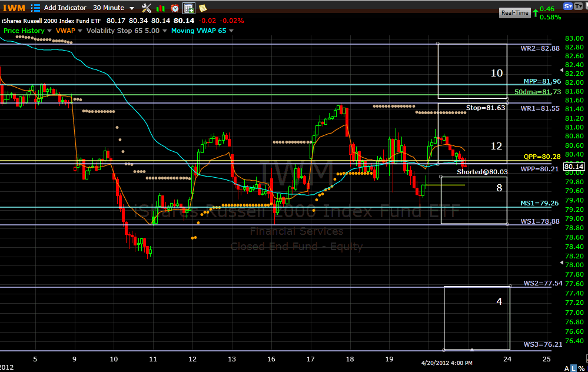Open the gray T dropdown button
Screen dimensions: 588x372
578,6
